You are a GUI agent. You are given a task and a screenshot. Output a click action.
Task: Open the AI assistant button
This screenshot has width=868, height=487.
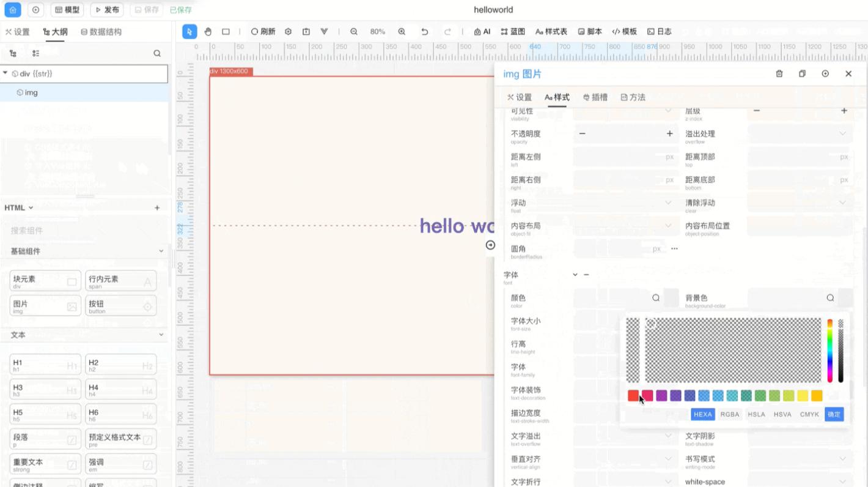coord(482,32)
